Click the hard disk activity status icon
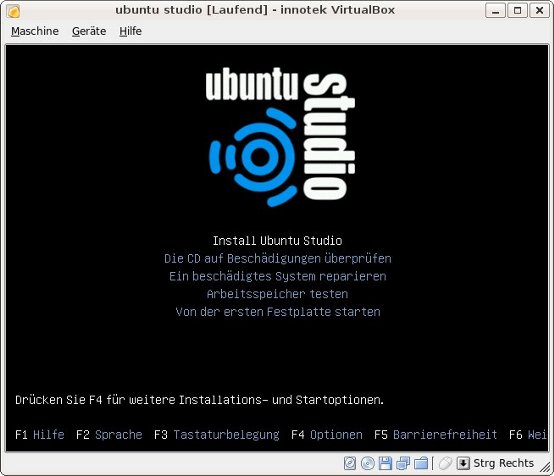 (x=350, y=463)
